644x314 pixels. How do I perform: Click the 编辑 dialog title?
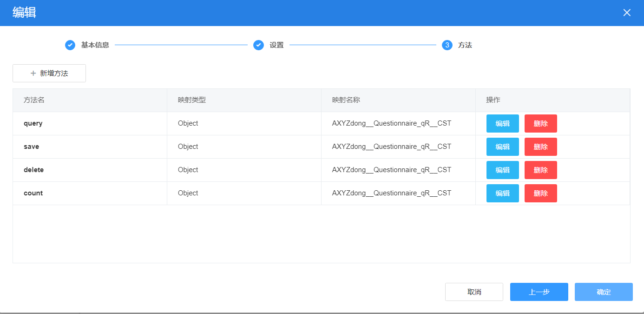click(x=24, y=13)
